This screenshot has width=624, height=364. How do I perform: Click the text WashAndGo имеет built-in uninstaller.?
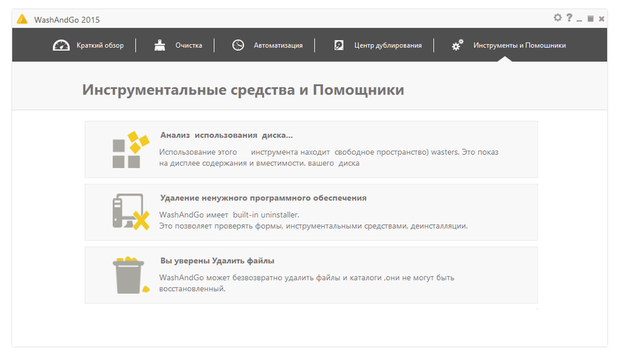tap(229, 215)
